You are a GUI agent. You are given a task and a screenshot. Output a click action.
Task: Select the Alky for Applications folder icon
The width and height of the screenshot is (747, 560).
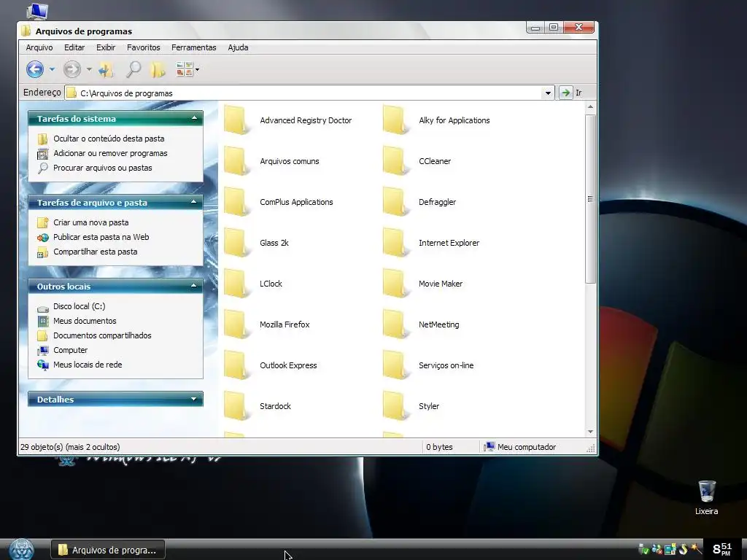click(x=395, y=120)
